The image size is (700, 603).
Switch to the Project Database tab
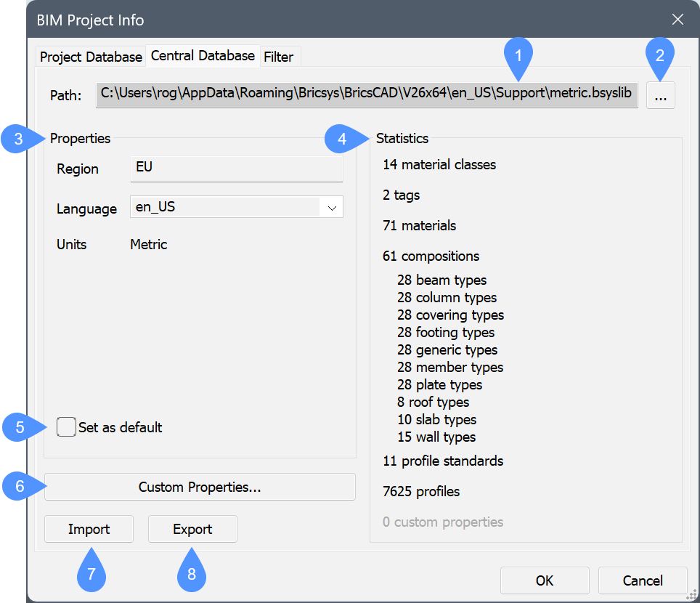(x=91, y=57)
